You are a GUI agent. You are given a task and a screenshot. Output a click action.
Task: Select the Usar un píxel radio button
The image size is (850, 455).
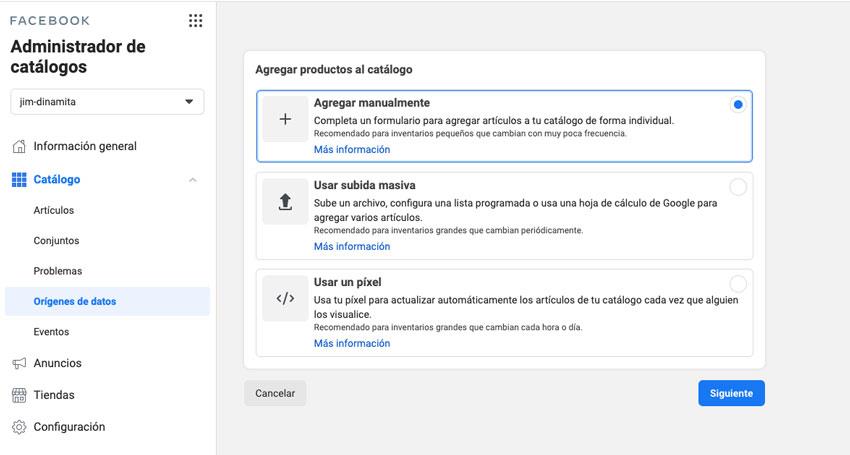[737, 284]
